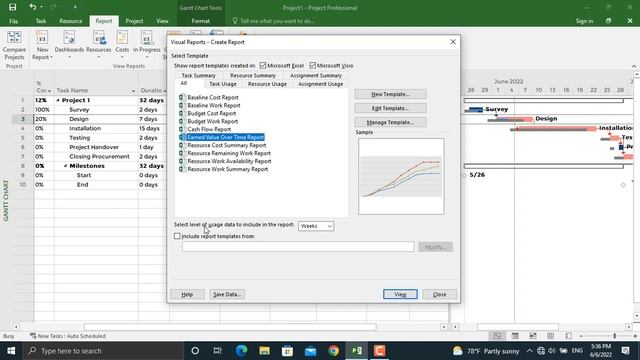Open Resource Summary dialog tab

point(253,76)
